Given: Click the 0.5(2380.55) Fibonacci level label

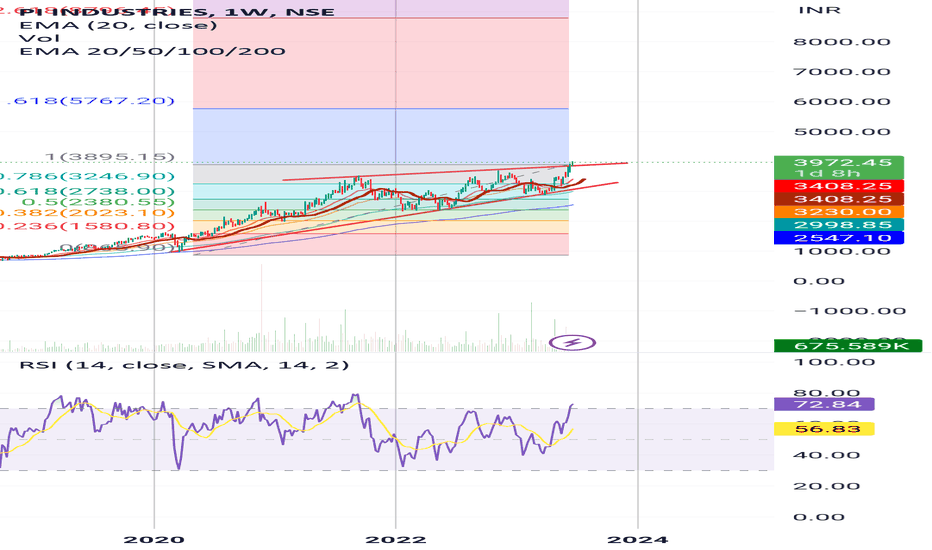Looking at the screenshot, I should (98, 202).
